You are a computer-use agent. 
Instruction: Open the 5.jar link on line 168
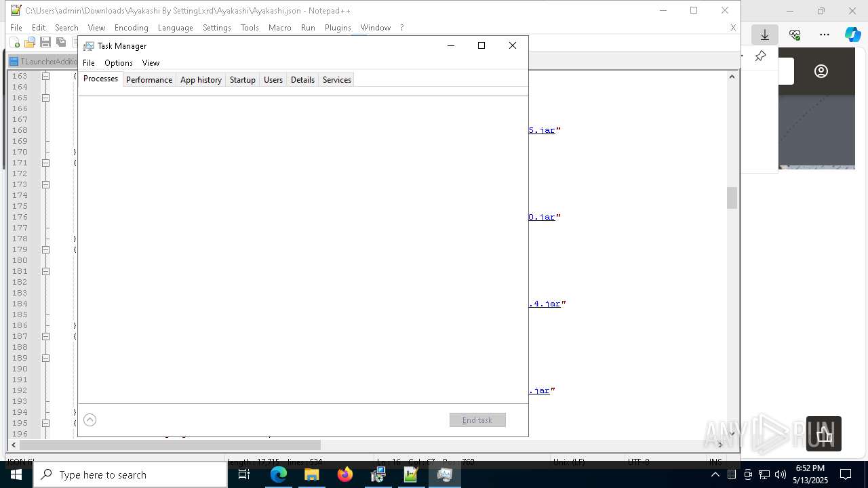(x=542, y=130)
